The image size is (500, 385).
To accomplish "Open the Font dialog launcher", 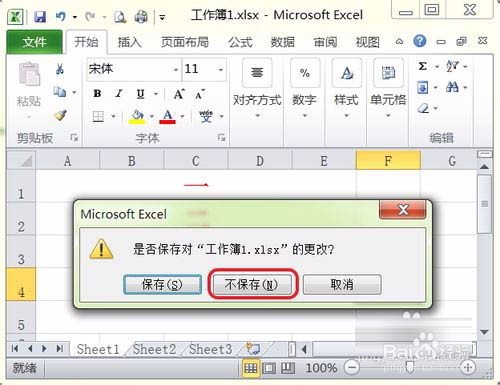I will 221,137.
